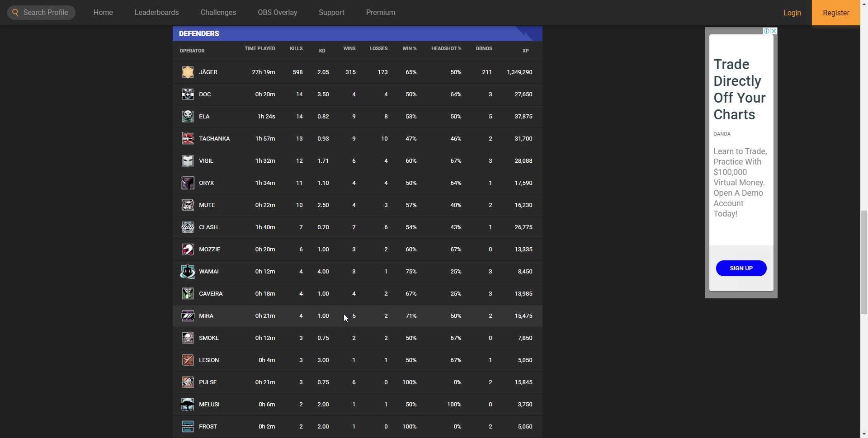Go to the Challenges page

(x=218, y=13)
